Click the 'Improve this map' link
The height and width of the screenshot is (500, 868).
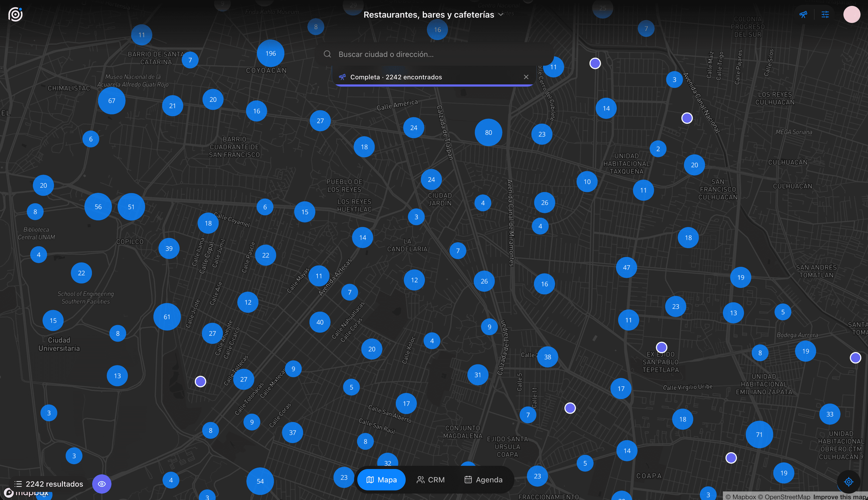coord(840,497)
